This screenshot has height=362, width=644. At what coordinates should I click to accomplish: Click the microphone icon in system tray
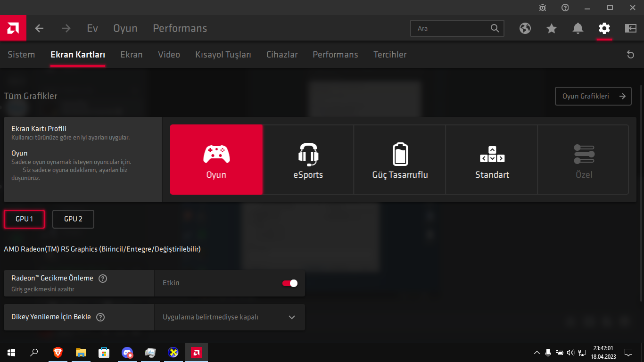coord(548,352)
